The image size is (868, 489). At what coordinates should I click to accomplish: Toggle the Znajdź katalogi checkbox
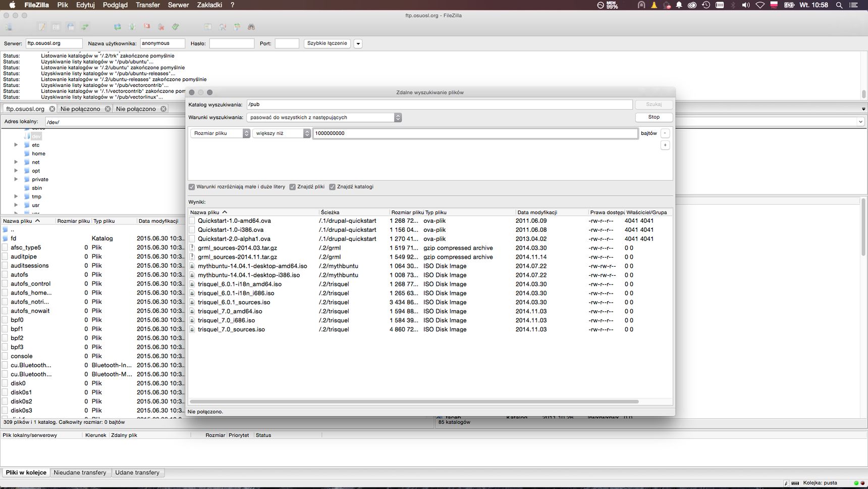tap(332, 187)
